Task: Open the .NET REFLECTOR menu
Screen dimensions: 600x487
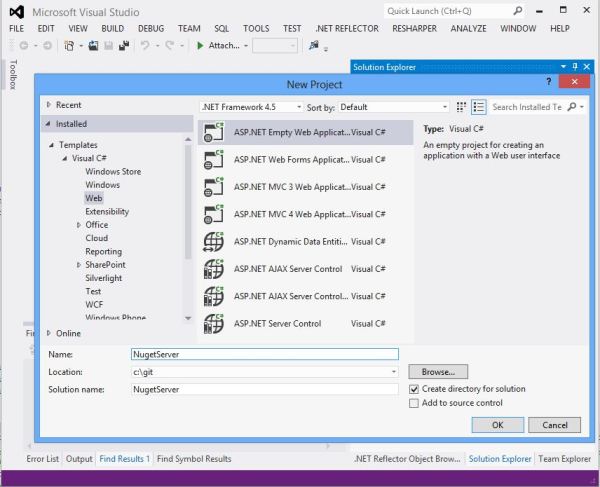Action: (347, 29)
